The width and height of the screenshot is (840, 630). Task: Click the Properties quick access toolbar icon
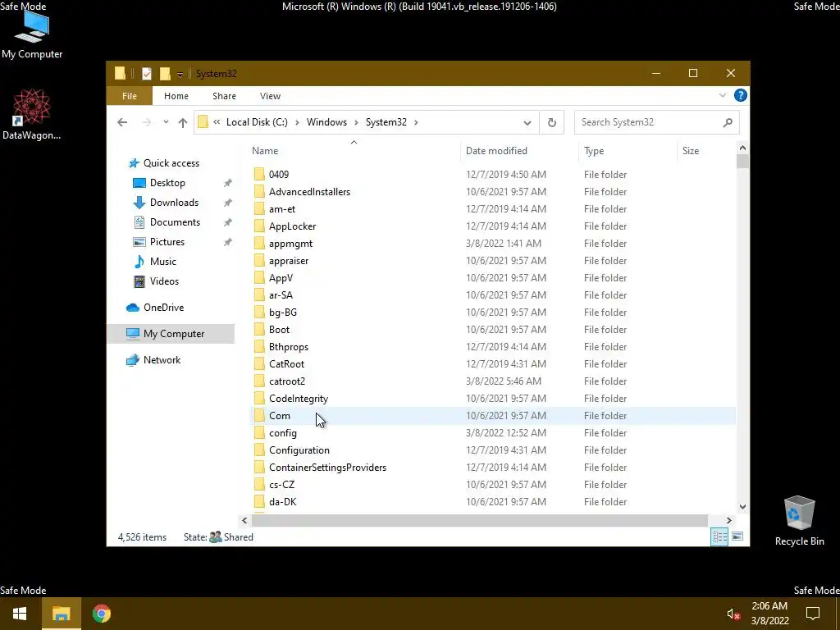tap(147, 73)
